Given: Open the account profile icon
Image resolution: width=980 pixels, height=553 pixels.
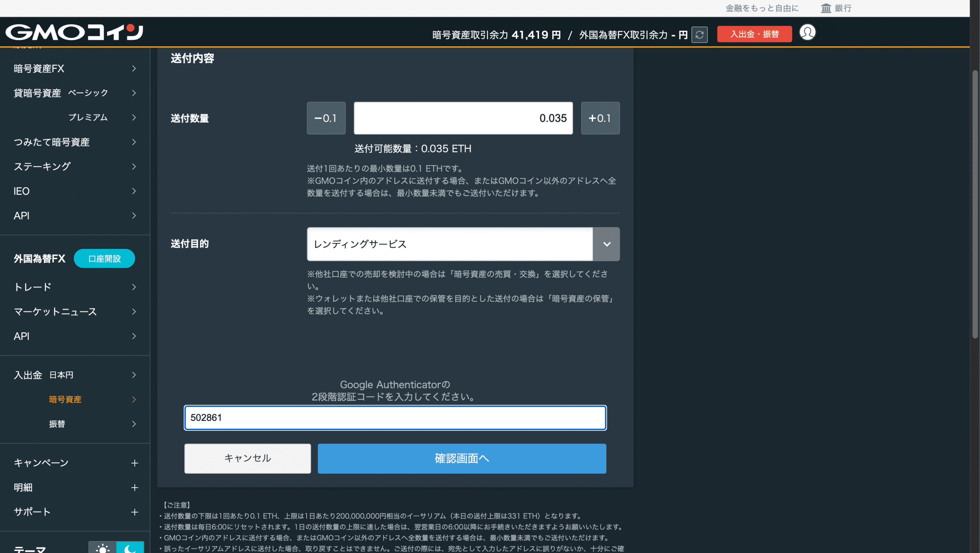Looking at the screenshot, I should point(808,32).
